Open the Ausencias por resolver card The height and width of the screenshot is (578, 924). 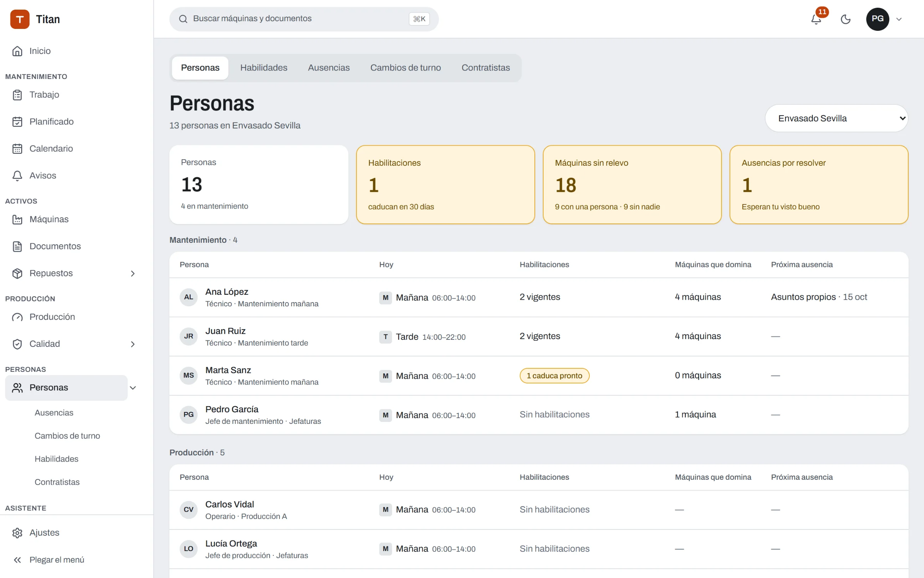pyautogui.click(x=819, y=185)
